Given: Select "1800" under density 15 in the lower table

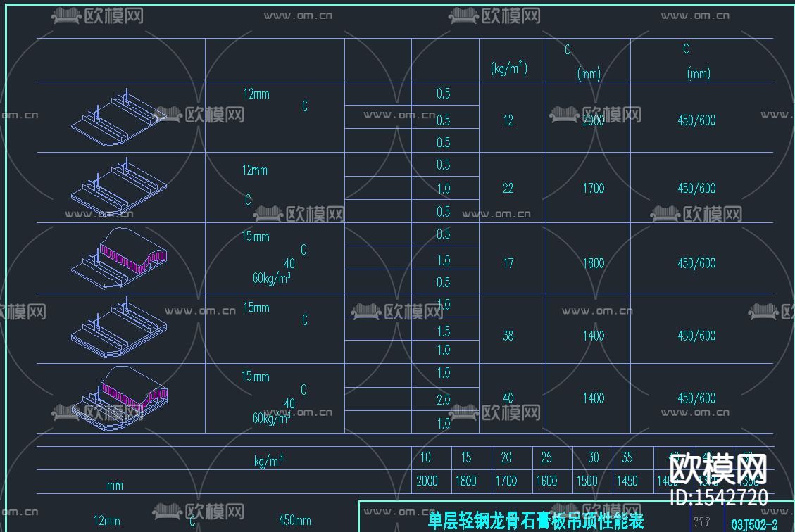Looking at the screenshot, I should 465,481.
